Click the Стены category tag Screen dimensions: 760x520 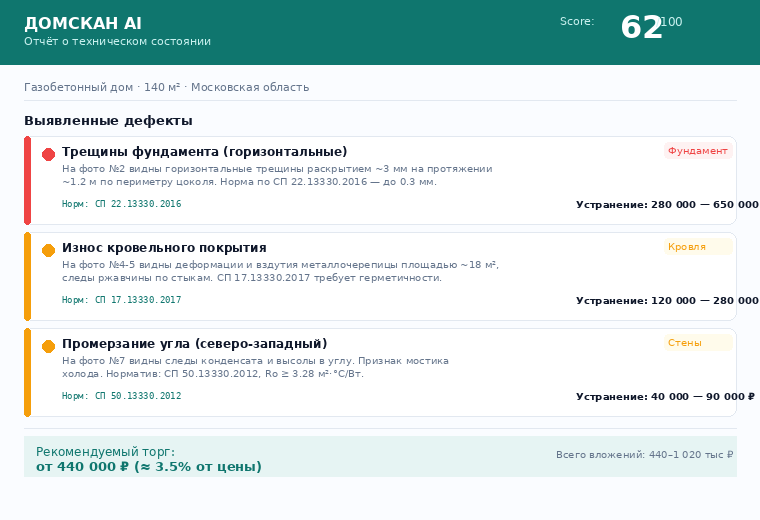coord(698,343)
